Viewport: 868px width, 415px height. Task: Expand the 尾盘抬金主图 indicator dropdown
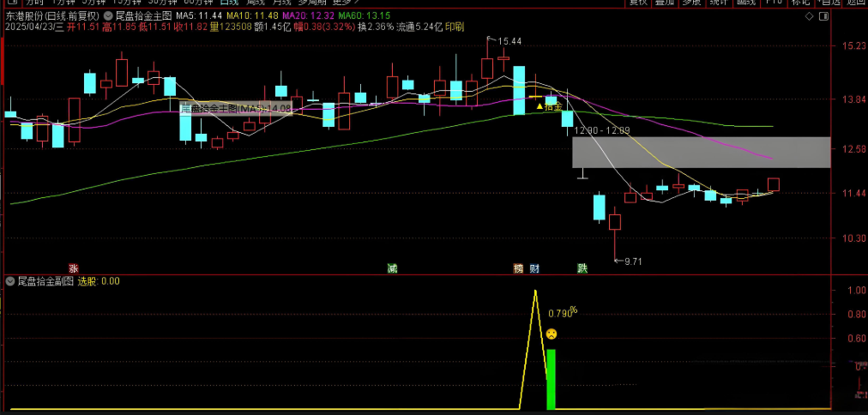click(x=107, y=15)
